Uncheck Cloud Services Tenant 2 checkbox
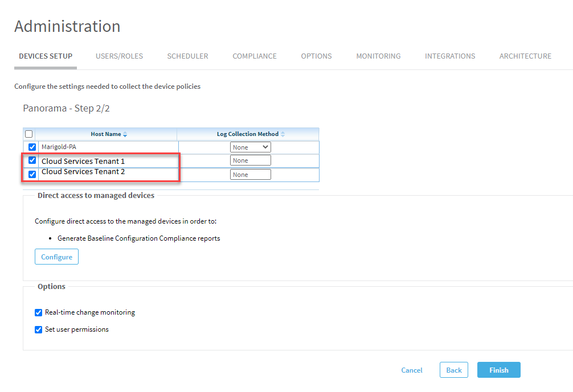This screenshot has height=392, width=573. pos(32,174)
